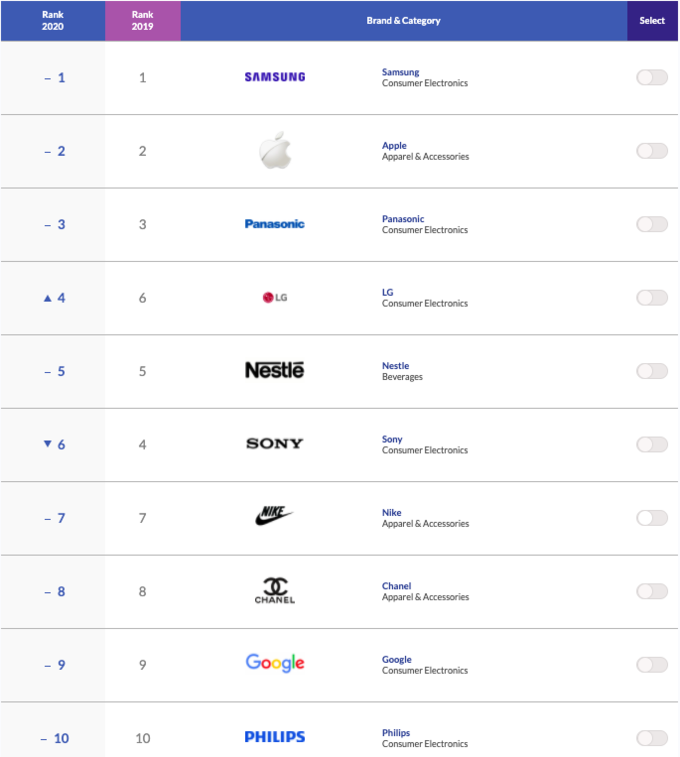Click the Nike swoosh logo

274,516
